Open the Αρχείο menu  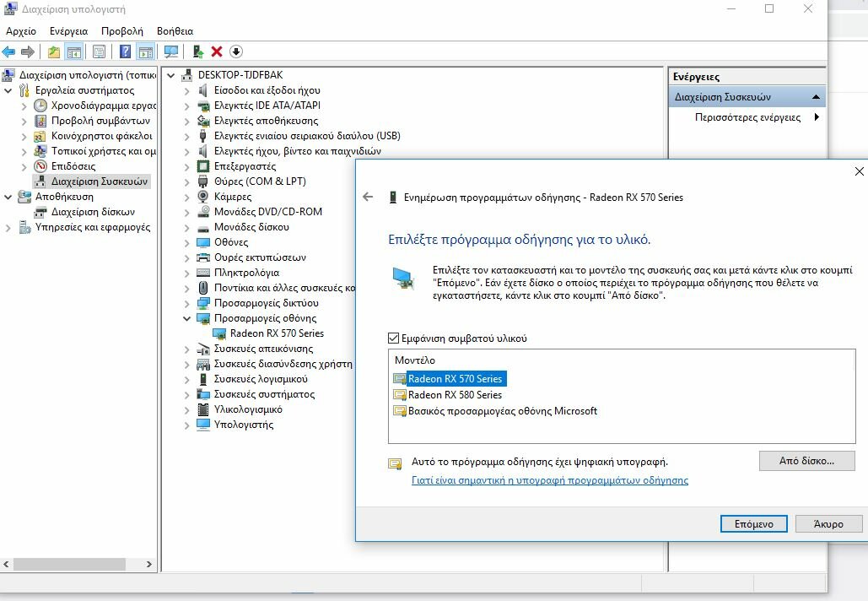pyautogui.click(x=21, y=31)
